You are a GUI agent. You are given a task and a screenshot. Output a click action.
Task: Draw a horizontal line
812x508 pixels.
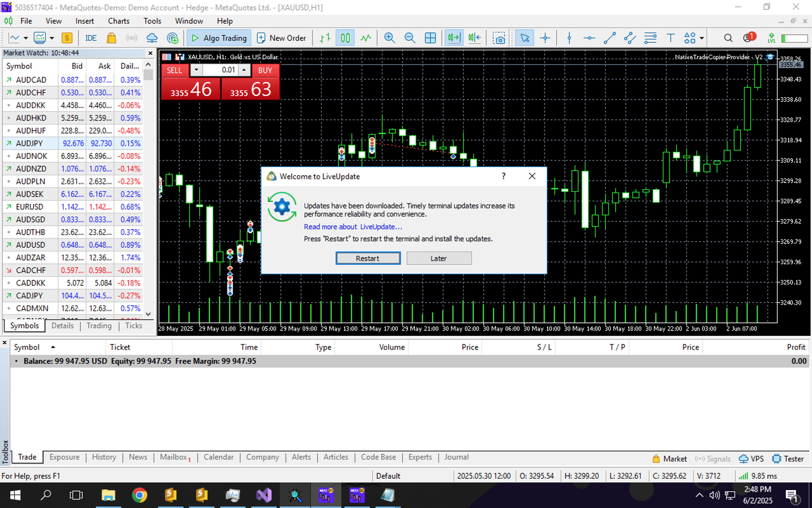pos(589,38)
